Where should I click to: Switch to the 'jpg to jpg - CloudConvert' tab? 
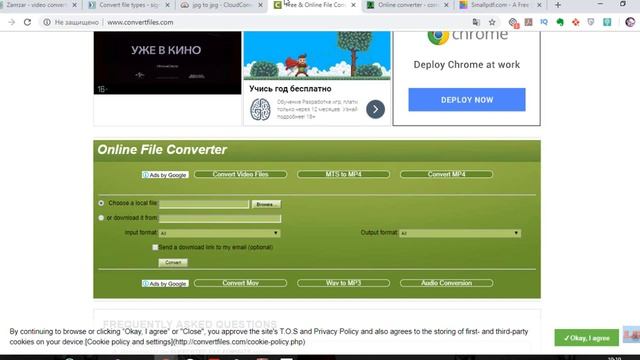[222, 5]
